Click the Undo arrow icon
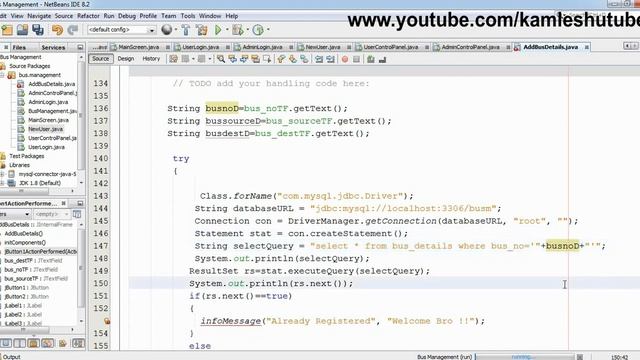Viewport: 640px width, 360px height. [x=57, y=30]
